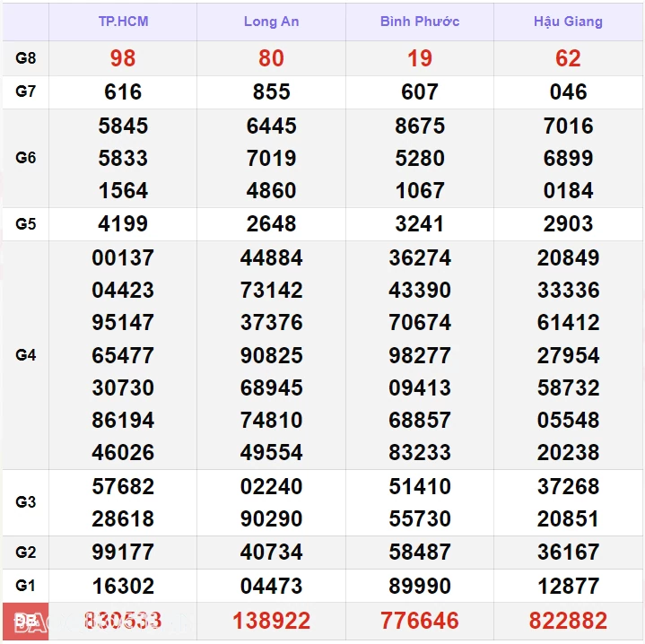Select the G1 prize row label
The width and height of the screenshot is (645, 644).
click(26, 586)
